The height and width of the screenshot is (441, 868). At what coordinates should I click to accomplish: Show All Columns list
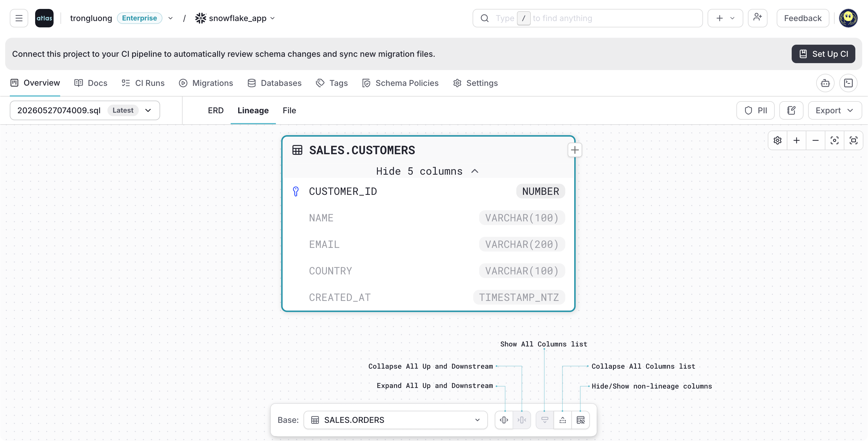[x=545, y=420]
